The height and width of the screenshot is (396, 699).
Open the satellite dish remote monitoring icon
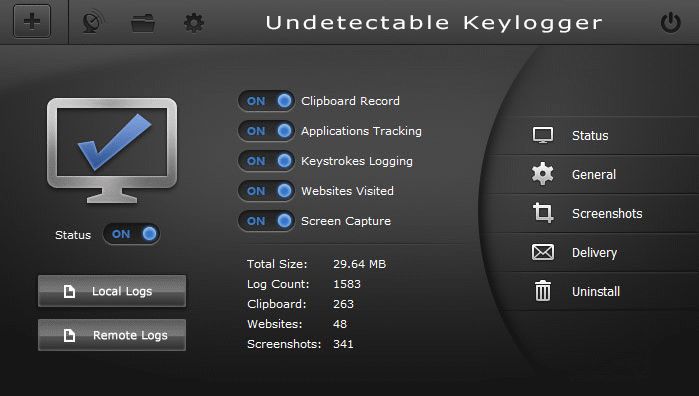pos(92,22)
